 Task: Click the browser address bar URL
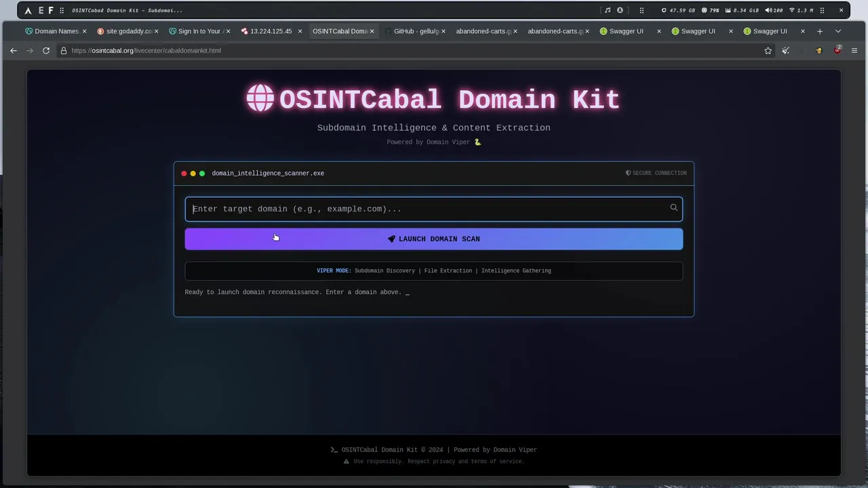(x=146, y=51)
